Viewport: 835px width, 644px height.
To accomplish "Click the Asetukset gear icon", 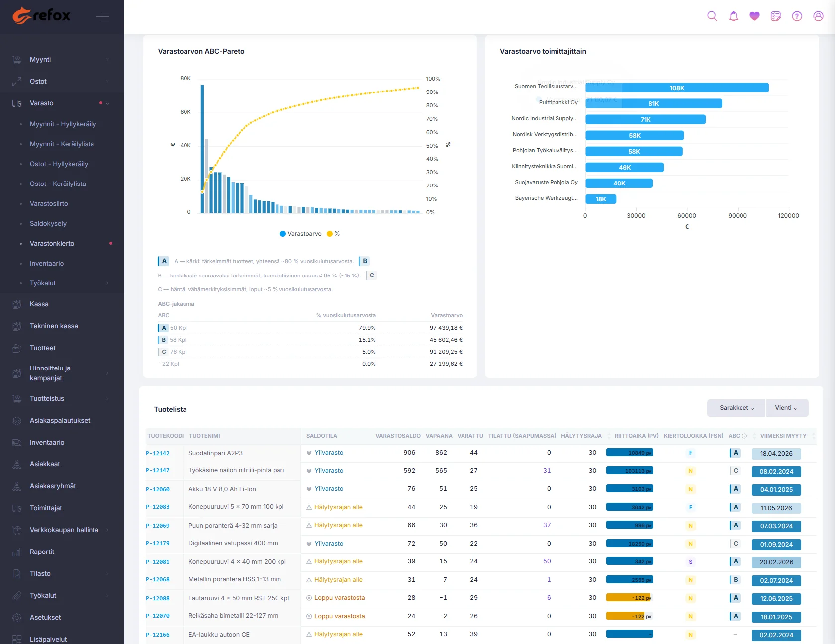I will coord(17,618).
